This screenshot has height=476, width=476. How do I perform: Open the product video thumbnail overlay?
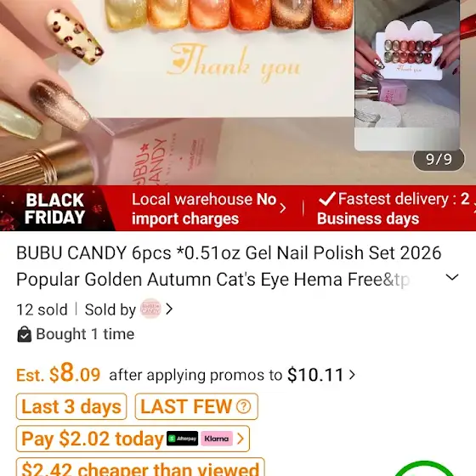407,75
